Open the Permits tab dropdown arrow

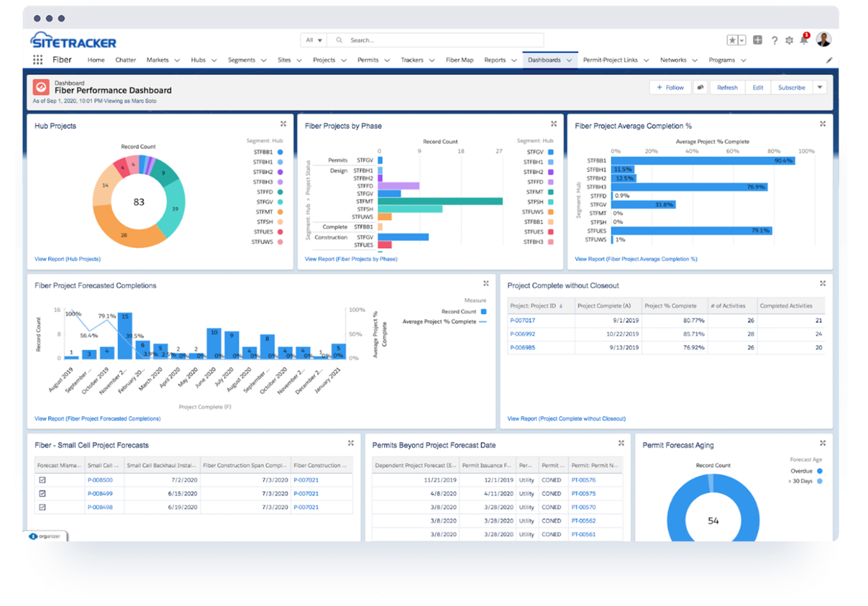point(387,60)
